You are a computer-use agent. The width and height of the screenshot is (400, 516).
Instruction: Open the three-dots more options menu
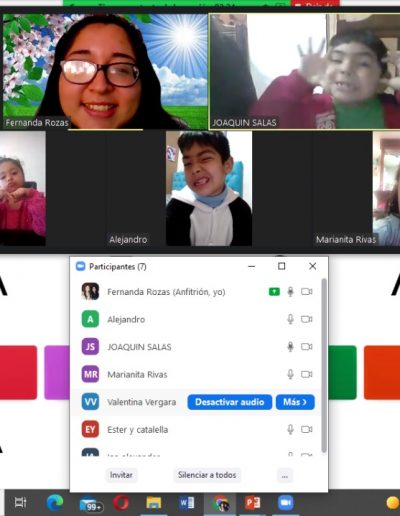[x=285, y=475]
